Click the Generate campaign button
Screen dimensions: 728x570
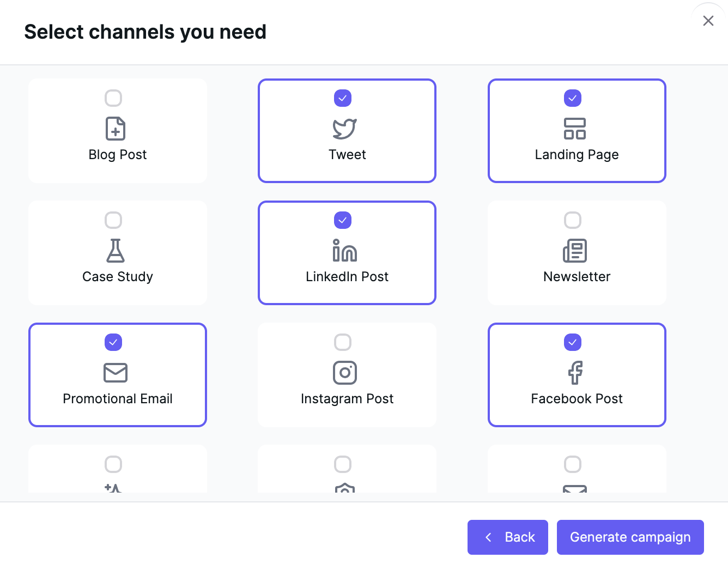(630, 537)
